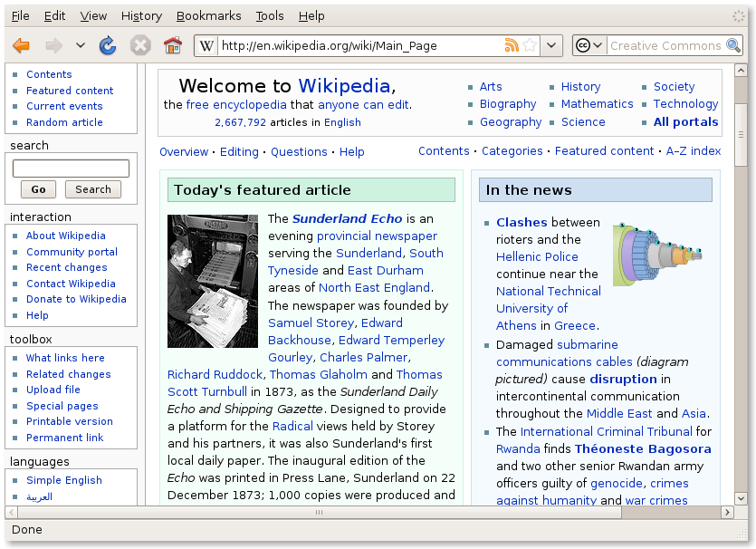Click the Search button in sidebar
Image resolution: width=756 pixels, height=549 pixels.
pyautogui.click(x=93, y=189)
